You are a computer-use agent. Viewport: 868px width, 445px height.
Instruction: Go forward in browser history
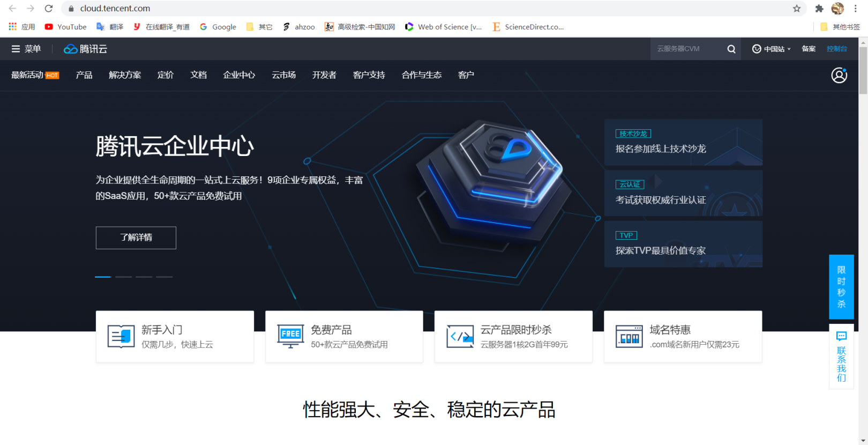(x=31, y=9)
